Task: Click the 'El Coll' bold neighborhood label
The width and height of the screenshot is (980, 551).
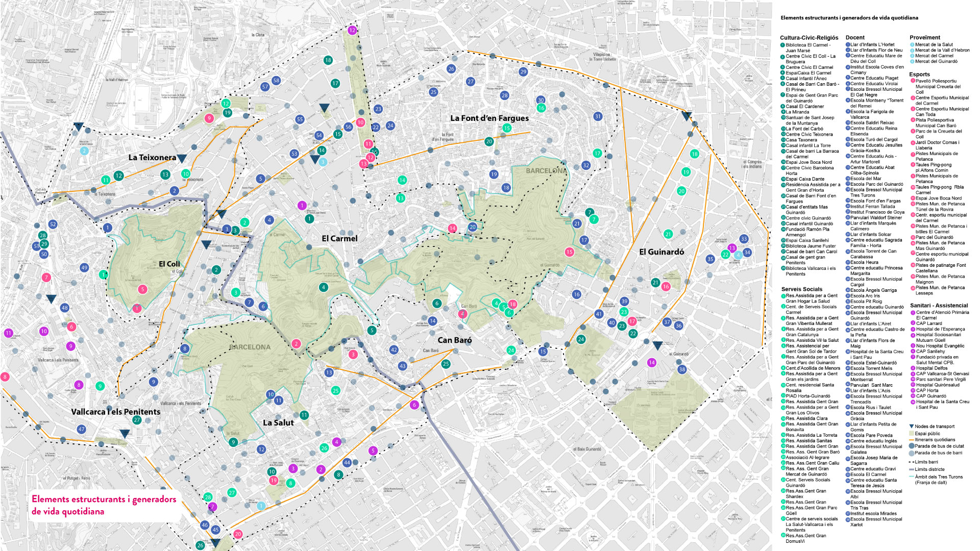Action: (x=169, y=264)
